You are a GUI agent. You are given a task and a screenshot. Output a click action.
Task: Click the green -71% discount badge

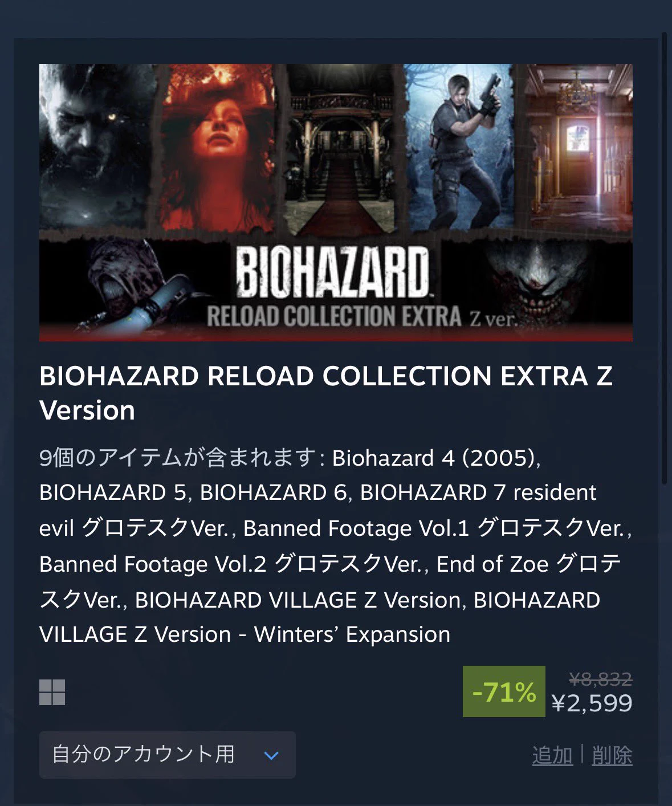click(504, 691)
